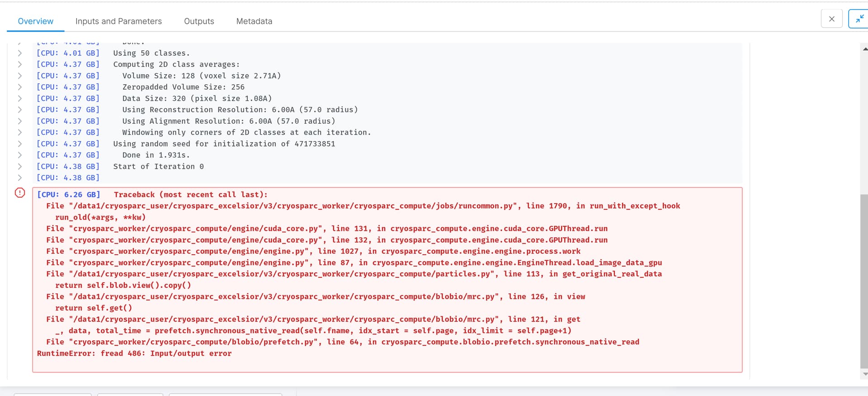The width and height of the screenshot is (868, 396).
Task: Expand the 'Zeropadded Volume Size: 256' log row
Action: click(x=20, y=87)
